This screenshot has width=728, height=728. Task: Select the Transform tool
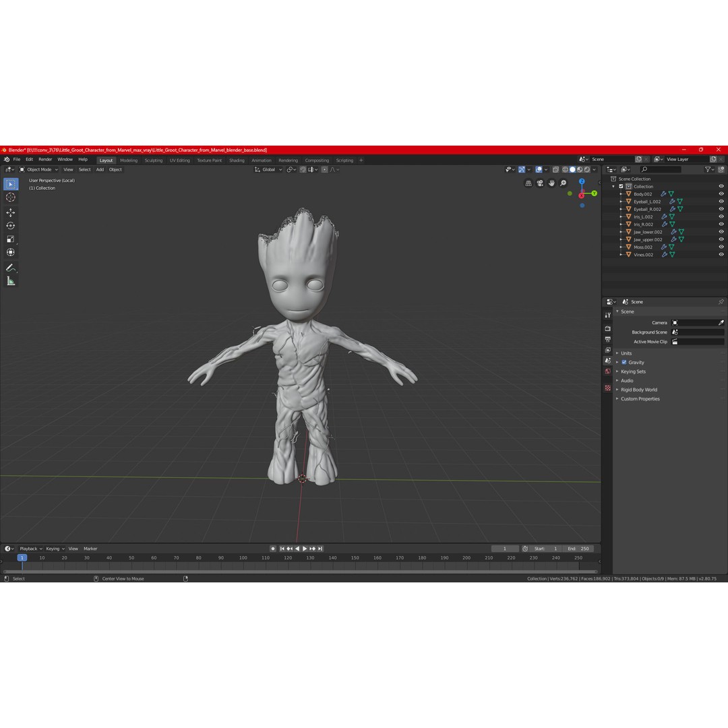[x=11, y=252]
